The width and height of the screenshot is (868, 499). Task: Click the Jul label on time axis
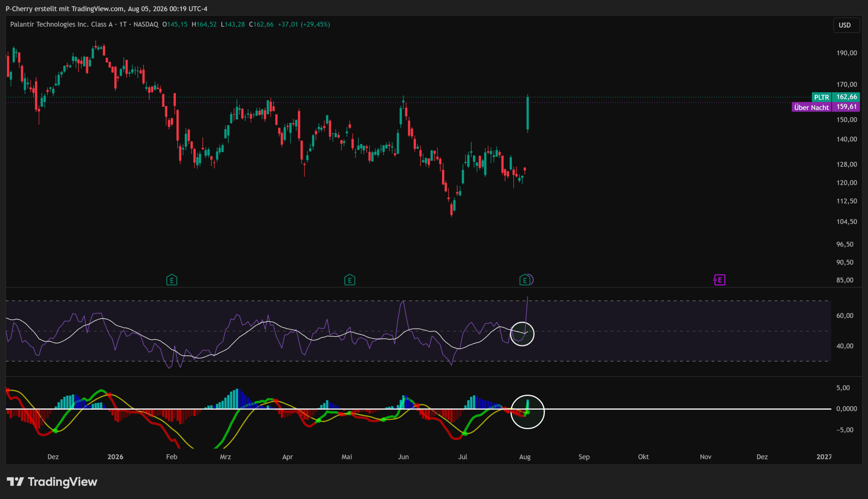pos(462,457)
